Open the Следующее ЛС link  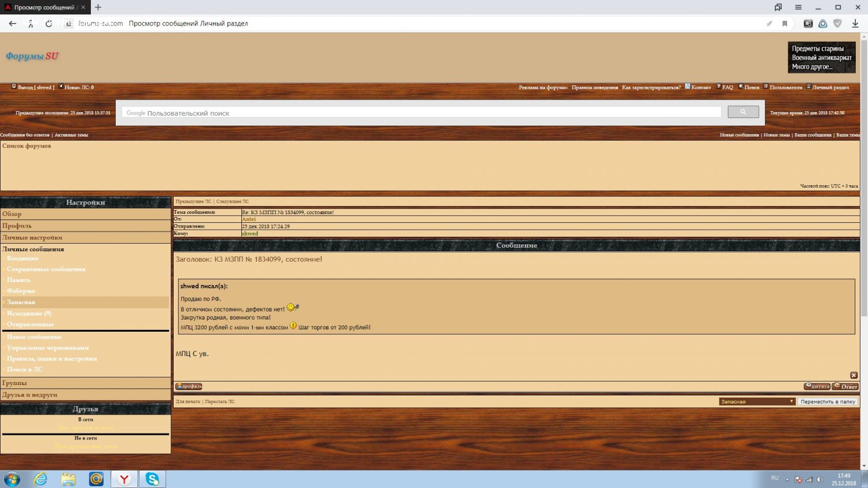point(233,201)
